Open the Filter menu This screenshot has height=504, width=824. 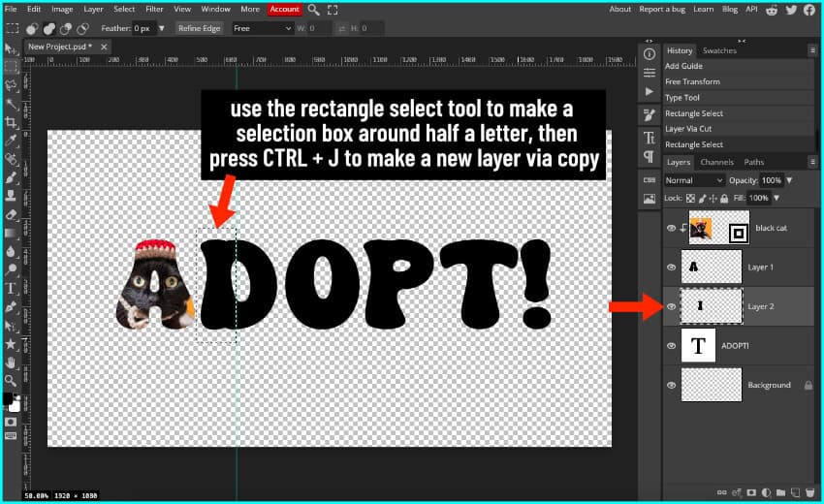[154, 9]
